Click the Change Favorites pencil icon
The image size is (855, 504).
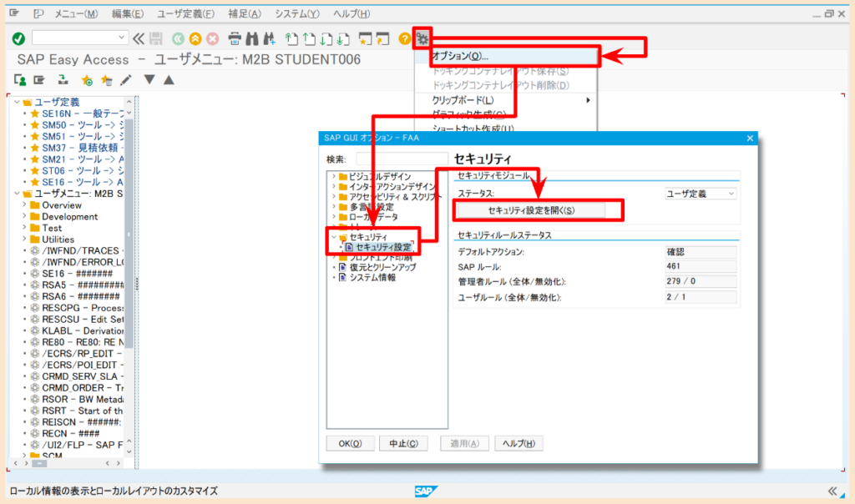pos(126,80)
